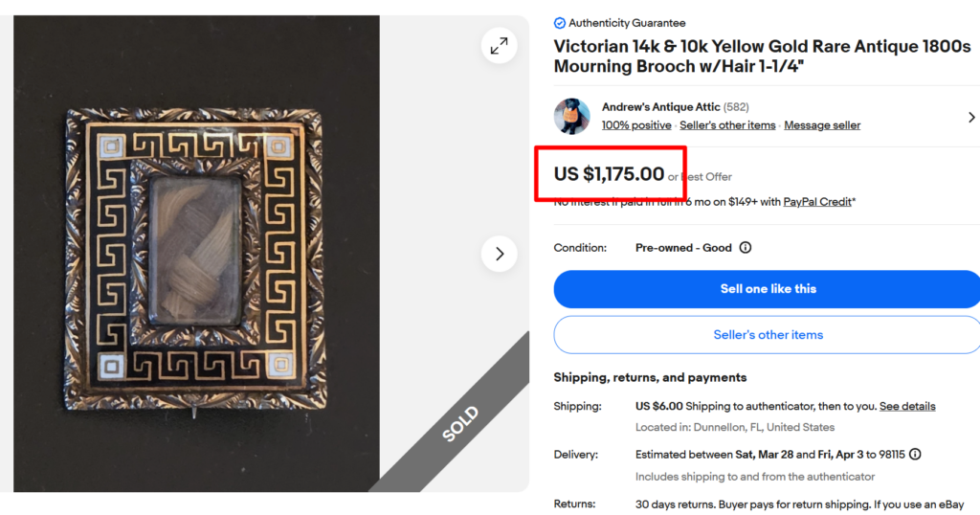Open the seller's profile avatar
Viewport: 980px width, 515px height.
[x=572, y=116]
